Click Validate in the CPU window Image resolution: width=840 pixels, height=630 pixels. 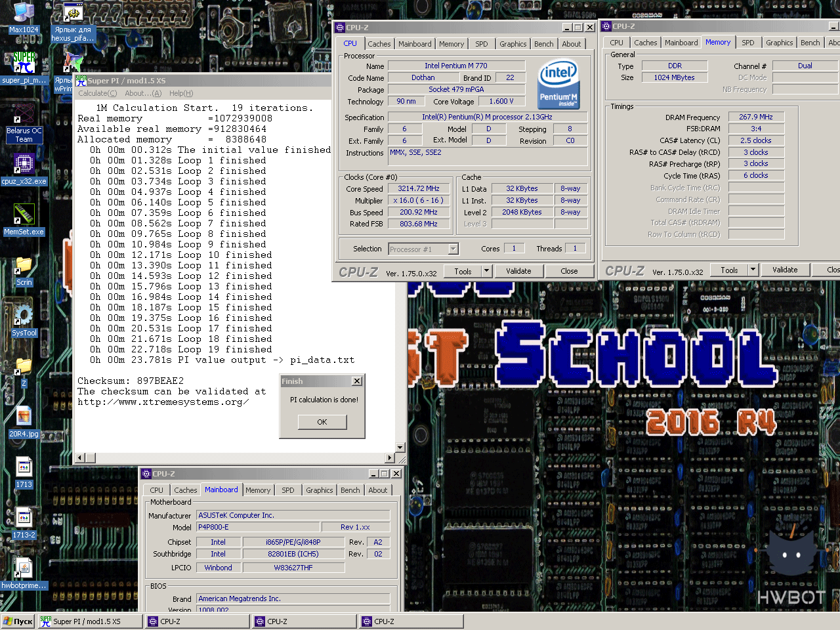coord(518,271)
